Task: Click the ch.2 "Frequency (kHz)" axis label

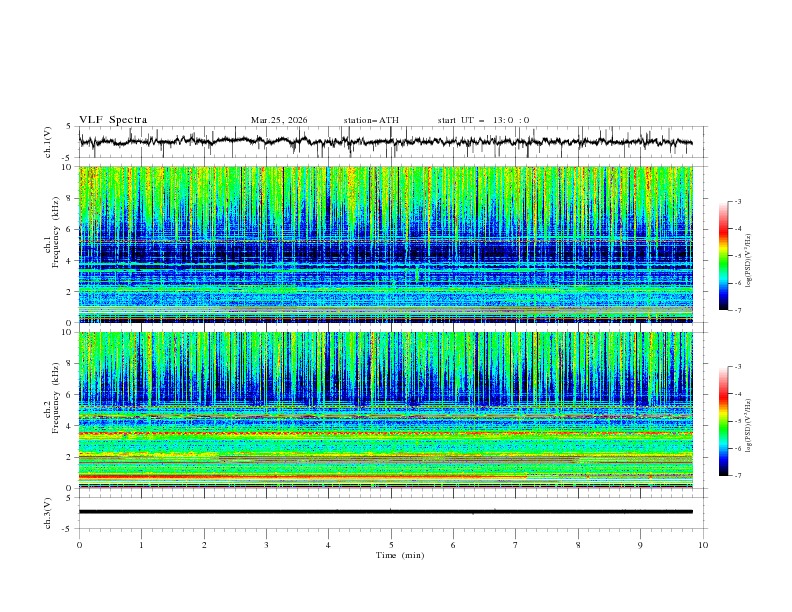Action: [56, 398]
